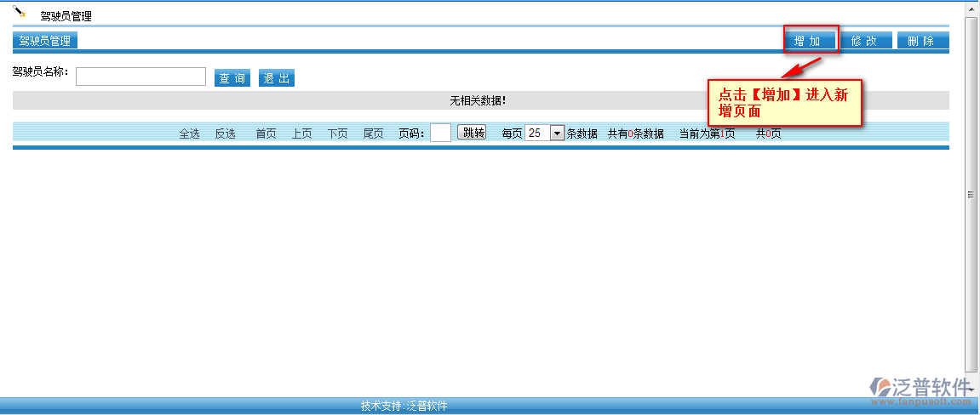Go to 下页 next page
The height and width of the screenshot is (415, 980).
(x=337, y=134)
